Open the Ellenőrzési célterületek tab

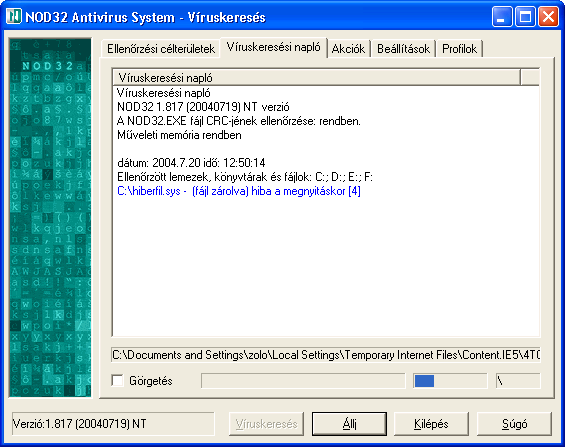[161, 49]
